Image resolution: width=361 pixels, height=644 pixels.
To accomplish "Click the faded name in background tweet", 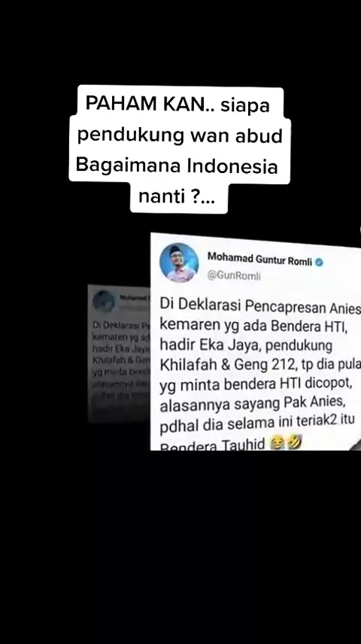I will pyautogui.click(x=135, y=297).
